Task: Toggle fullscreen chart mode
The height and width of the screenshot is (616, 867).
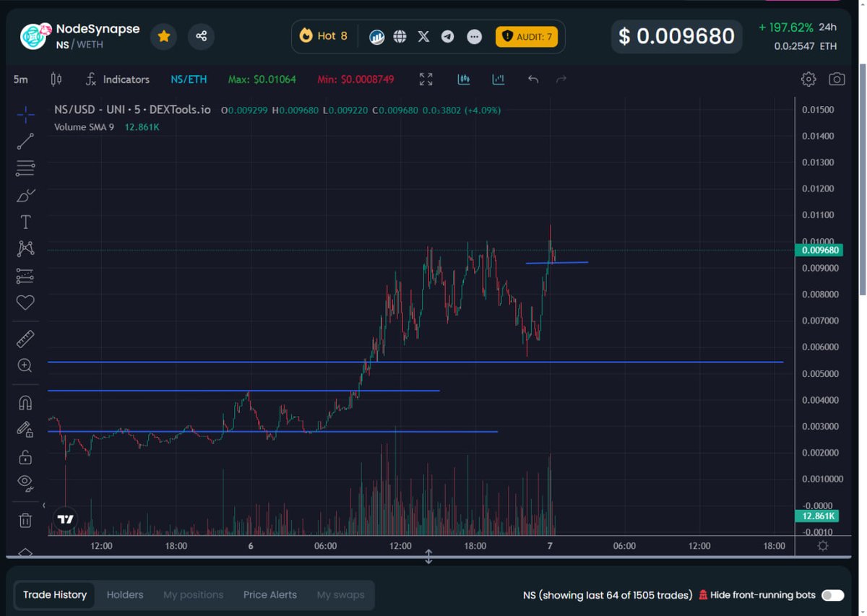Action: [426, 79]
